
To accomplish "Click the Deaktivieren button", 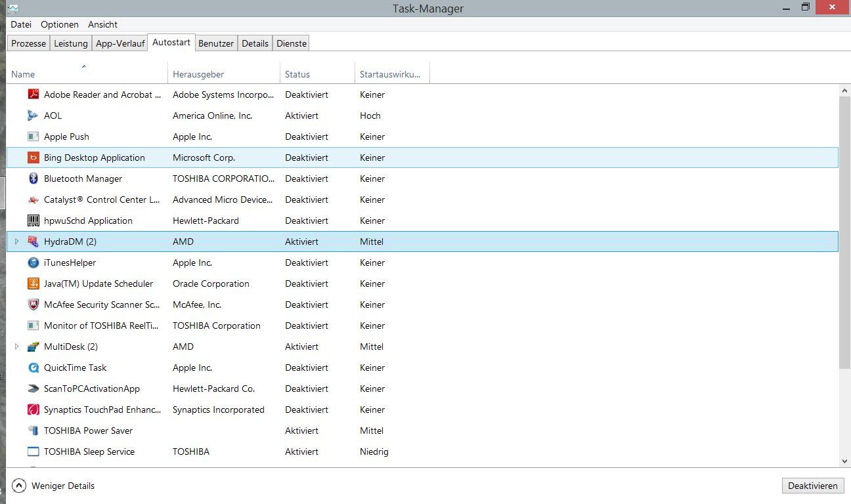I will point(813,486).
